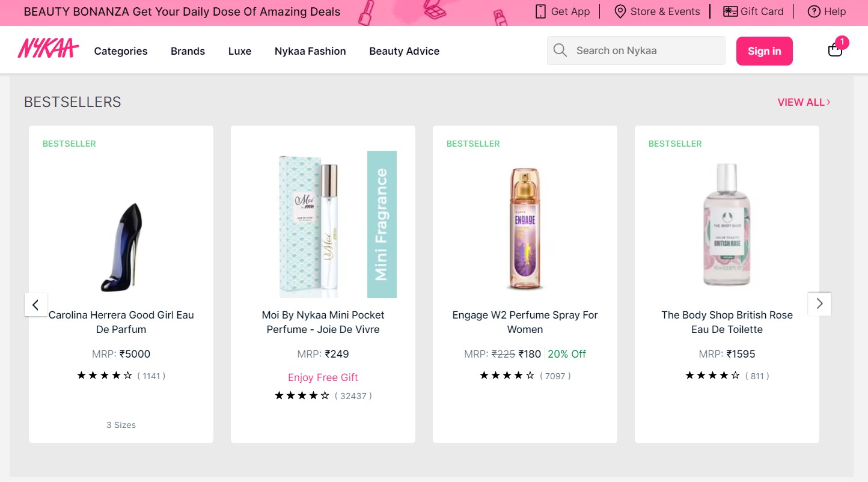Screen dimensions: 868x482
Task: Click the Get App phone icon
Action: (x=540, y=11)
